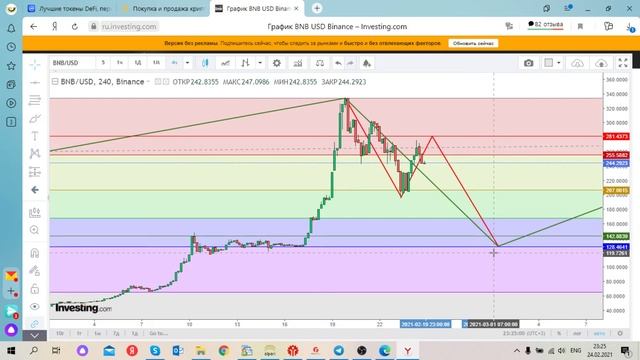Activate the zoom-in magnifier tool
The image size is (640, 360).
[x=35, y=230]
